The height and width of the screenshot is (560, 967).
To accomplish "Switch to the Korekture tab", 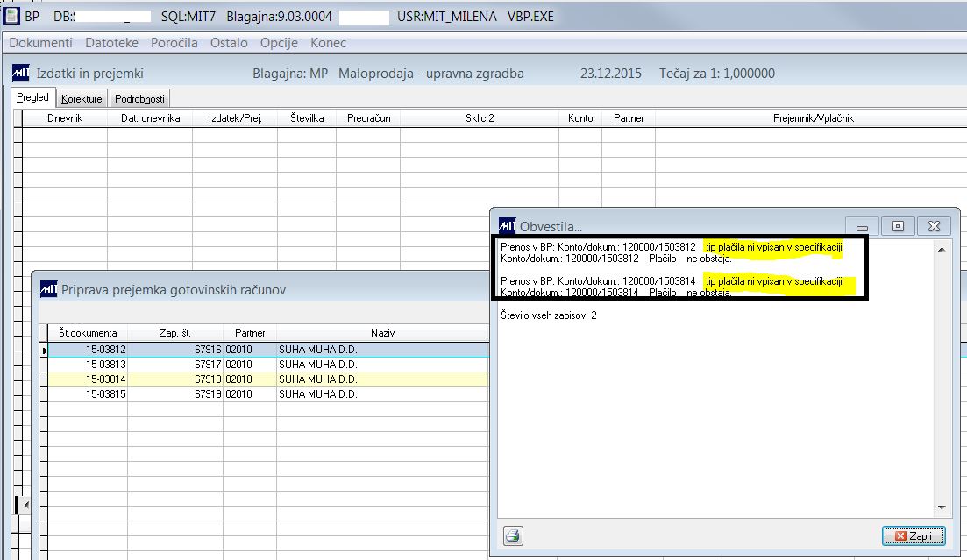I will 82,99.
